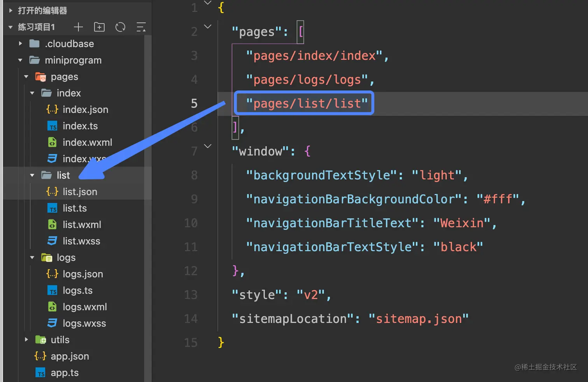Click the stylesheet icon beside logs.wxss
588x382 pixels.
point(52,323)
